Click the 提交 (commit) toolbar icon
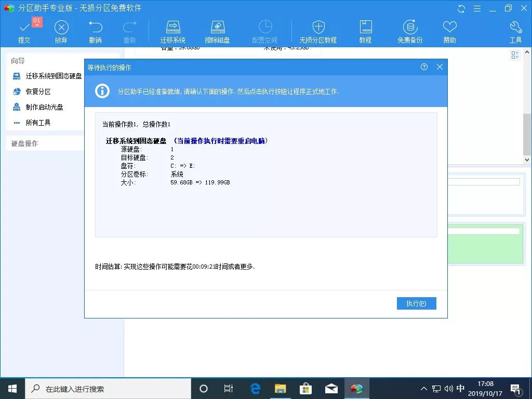The width and height of the screenshot is (532, 399). pos(24,32)
